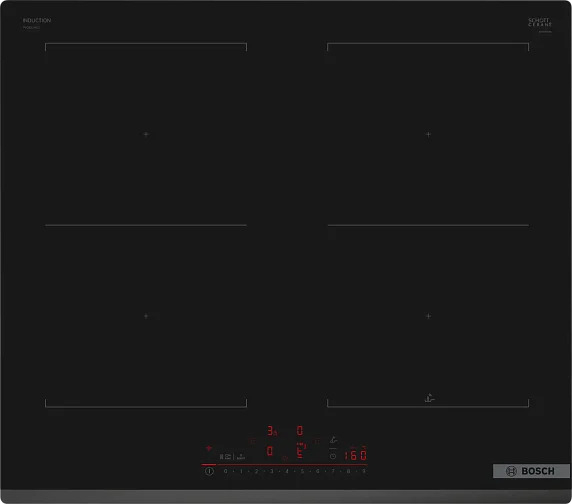Image resolution: width=572 pixels, height=504 pixels.
Task: Select the front right zone display
Action: coord(301,450)
